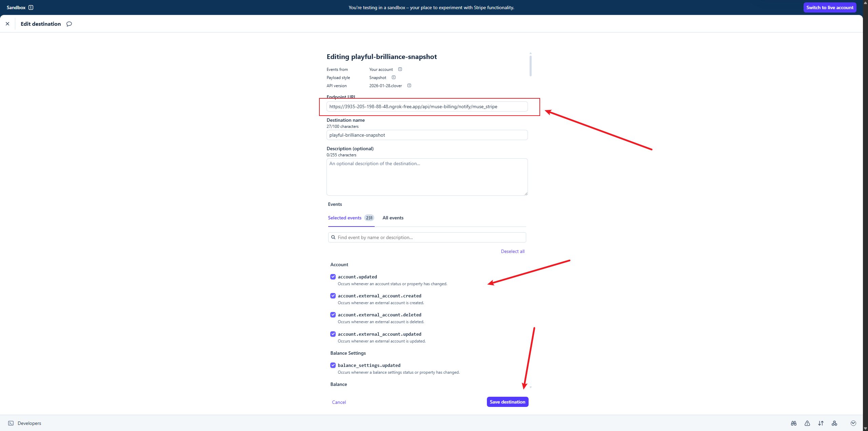
Task: Click the Endpoint URL input field
Action: [427, 106]
